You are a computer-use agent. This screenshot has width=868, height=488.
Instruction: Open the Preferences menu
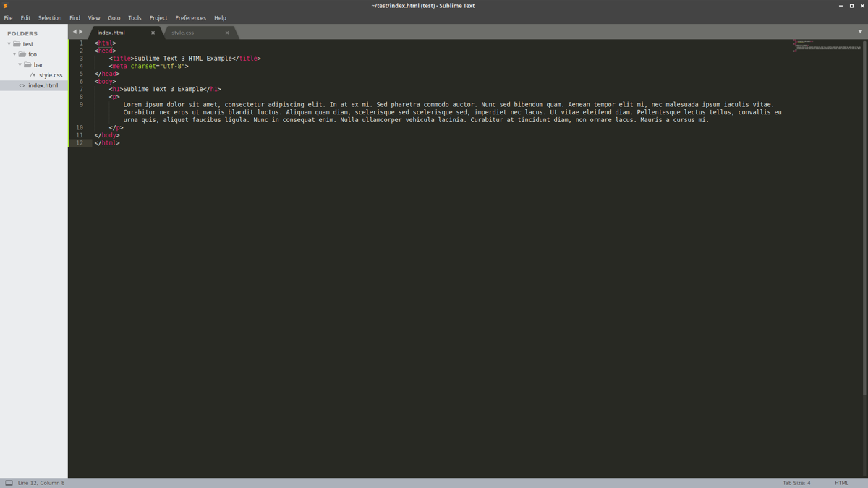(x=190, y=17)
